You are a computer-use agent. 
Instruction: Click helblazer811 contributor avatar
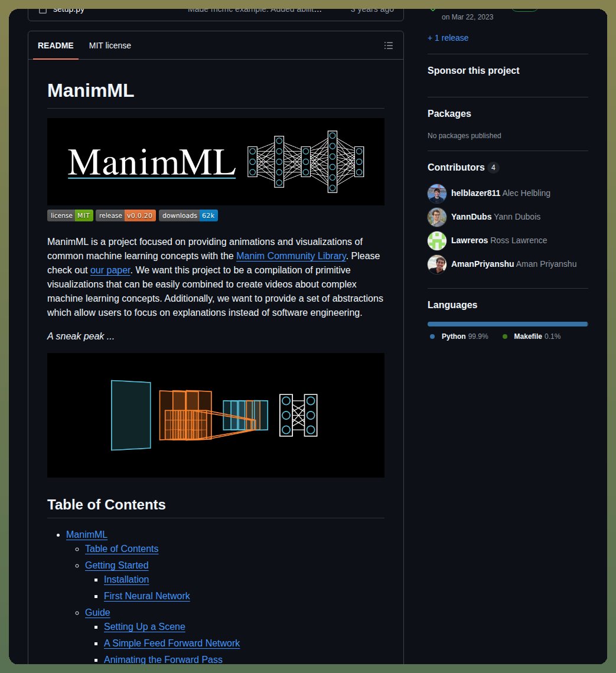[437, 194]
